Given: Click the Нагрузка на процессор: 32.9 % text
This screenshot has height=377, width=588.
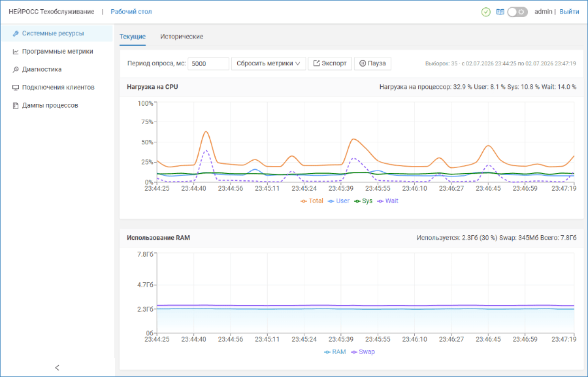Looking at the screenshot, I should [x=425, y=87].
